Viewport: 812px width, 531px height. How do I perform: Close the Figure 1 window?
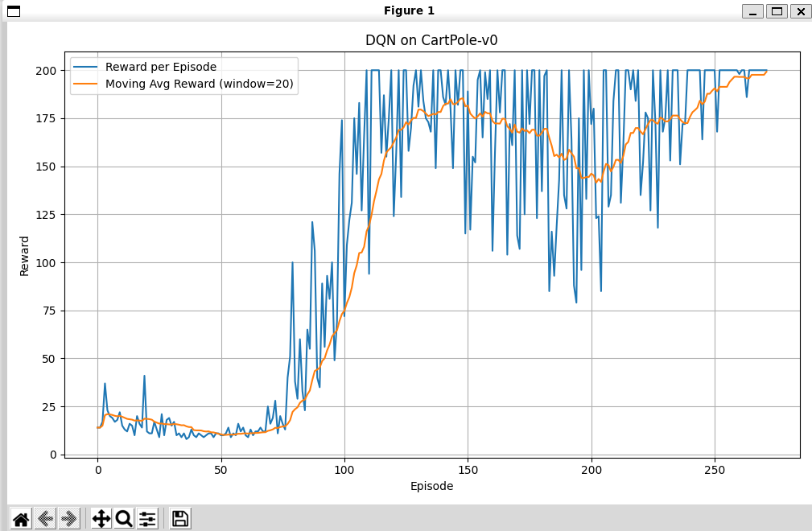pyautogui.click(x=801, y=11)
